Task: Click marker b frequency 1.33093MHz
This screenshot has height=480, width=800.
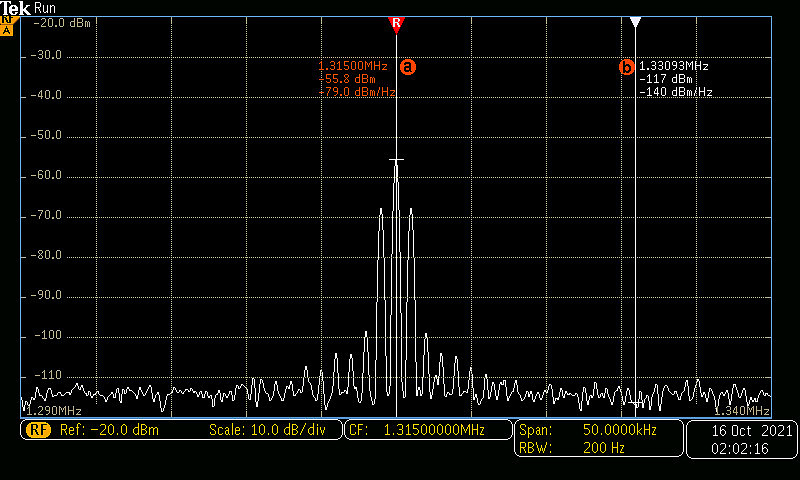Action: tap(673, 66)
